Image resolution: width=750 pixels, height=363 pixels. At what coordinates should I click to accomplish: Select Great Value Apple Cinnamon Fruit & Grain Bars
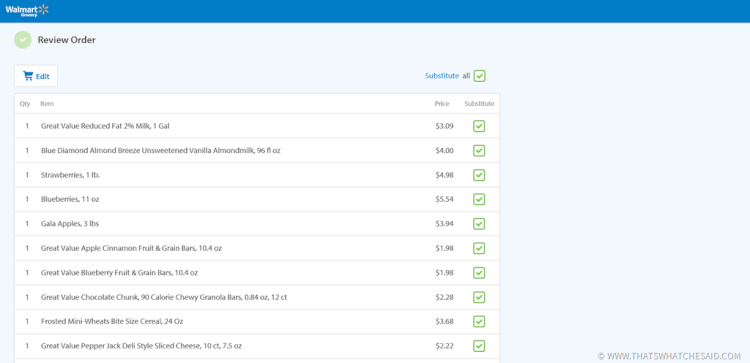(x=131, y=248)
